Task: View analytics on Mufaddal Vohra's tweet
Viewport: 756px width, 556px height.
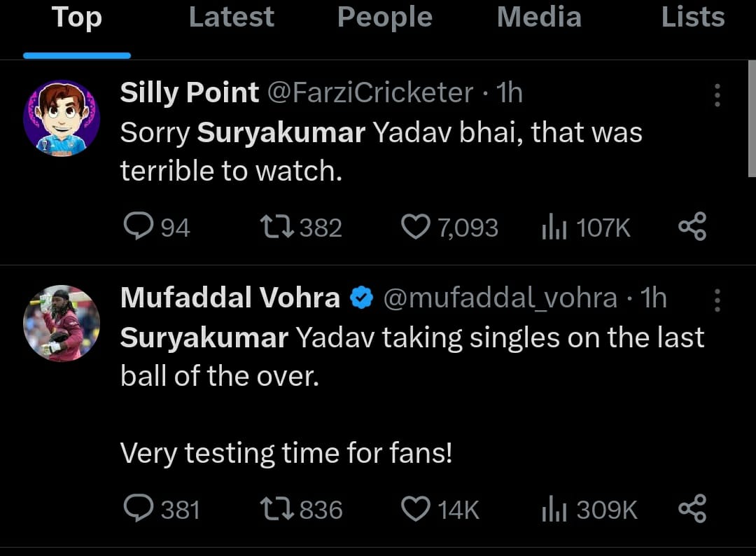Action: [x=554, y=510]
